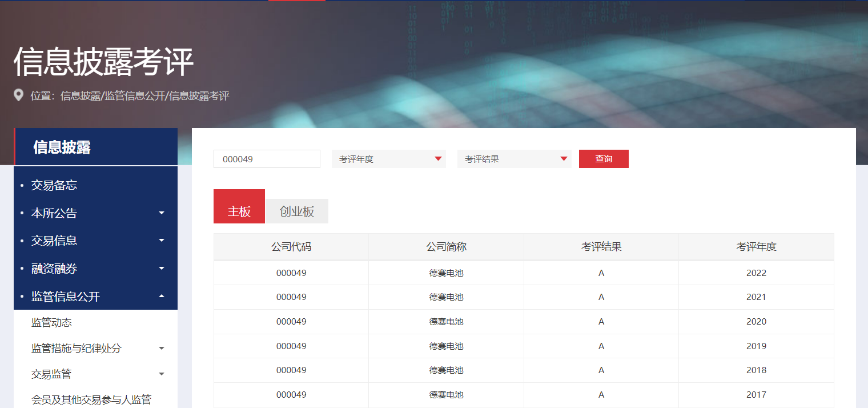Expand the 监管措施与纪律处分 submenu arrow

[x=162, y=349]
